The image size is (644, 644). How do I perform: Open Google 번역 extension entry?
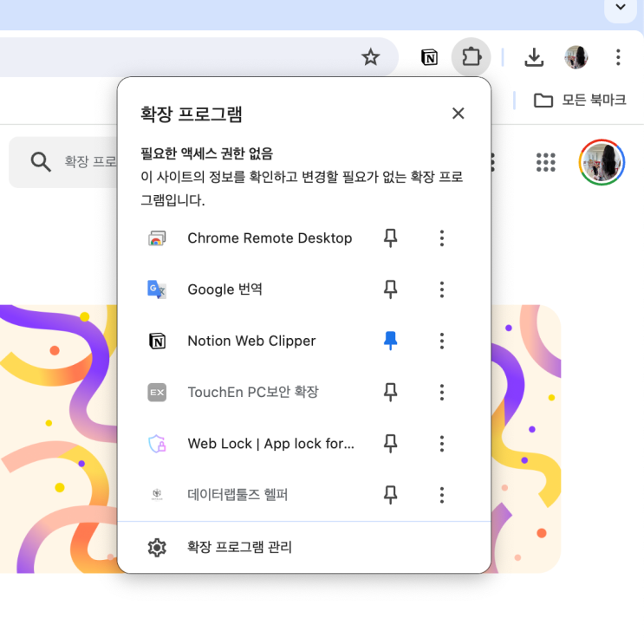tap(224, 289)
